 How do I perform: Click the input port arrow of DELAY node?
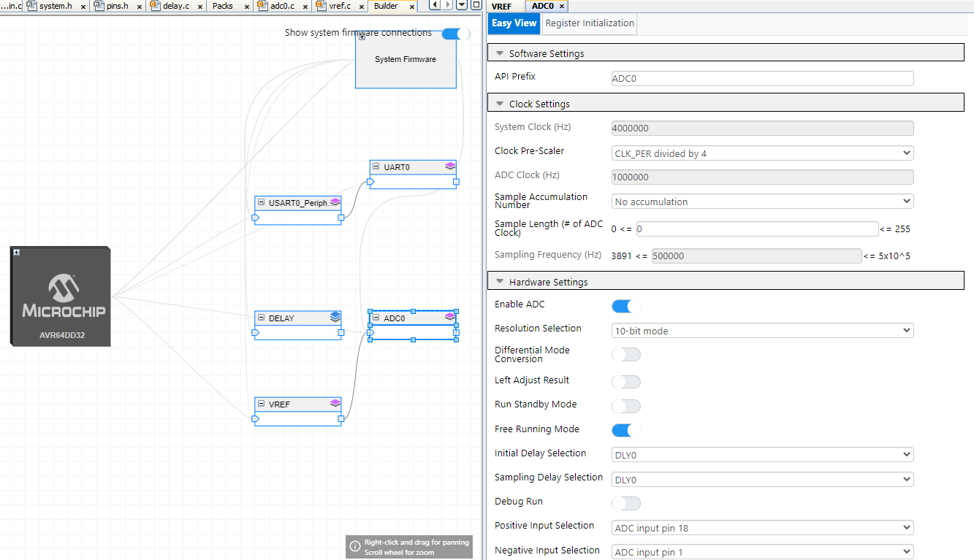tap(256, 332)
